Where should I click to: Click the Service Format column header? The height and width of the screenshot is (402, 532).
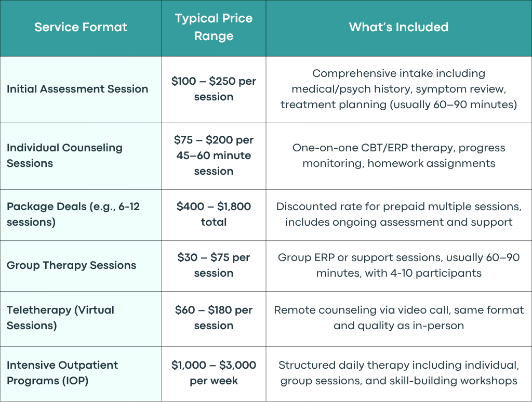[81, 27]
